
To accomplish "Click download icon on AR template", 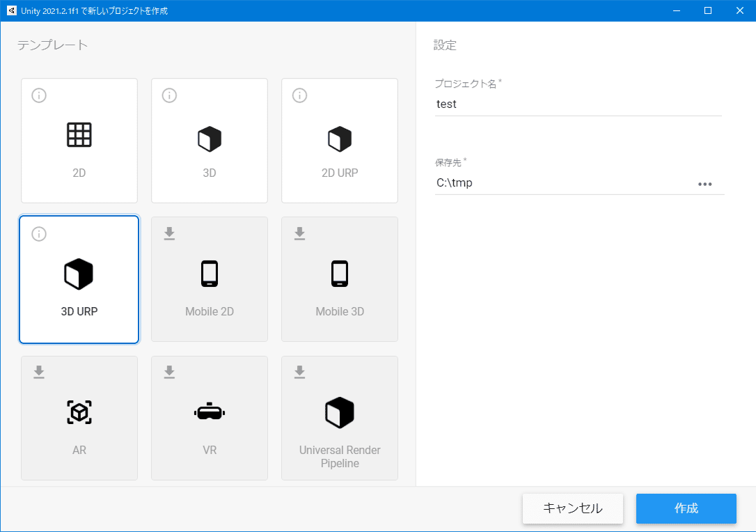I will (x=39, y=372).
